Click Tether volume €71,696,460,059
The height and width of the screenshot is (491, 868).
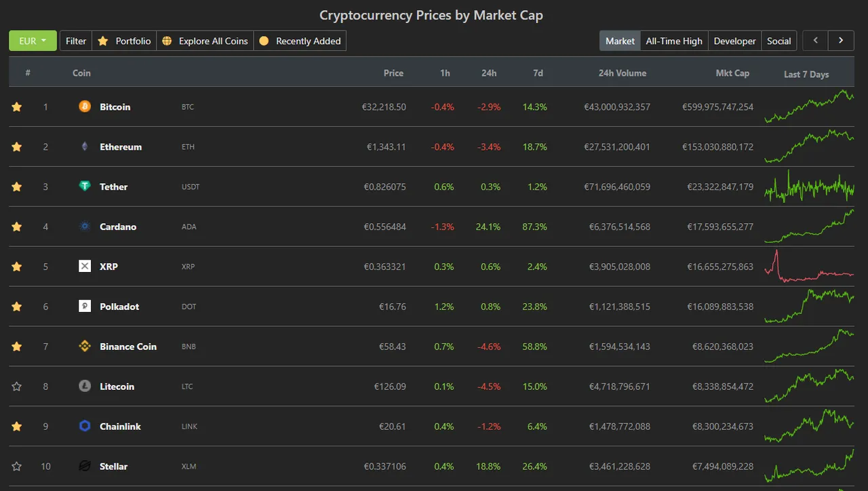(617, 186)
